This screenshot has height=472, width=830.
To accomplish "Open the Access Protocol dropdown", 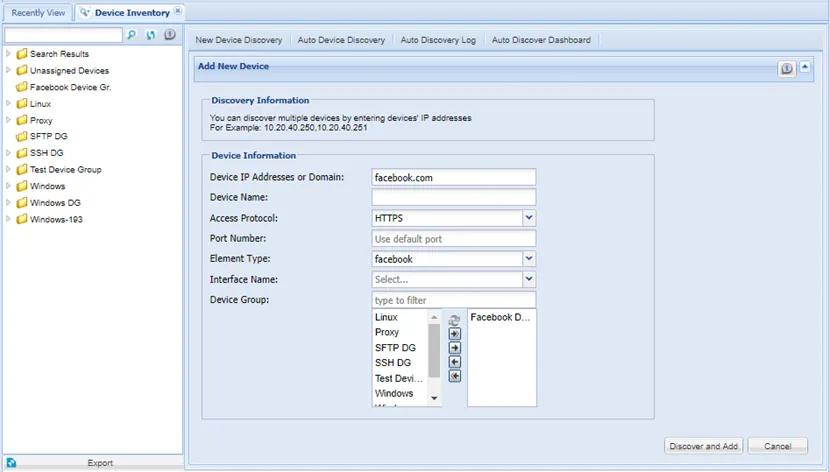I will 529,217.
